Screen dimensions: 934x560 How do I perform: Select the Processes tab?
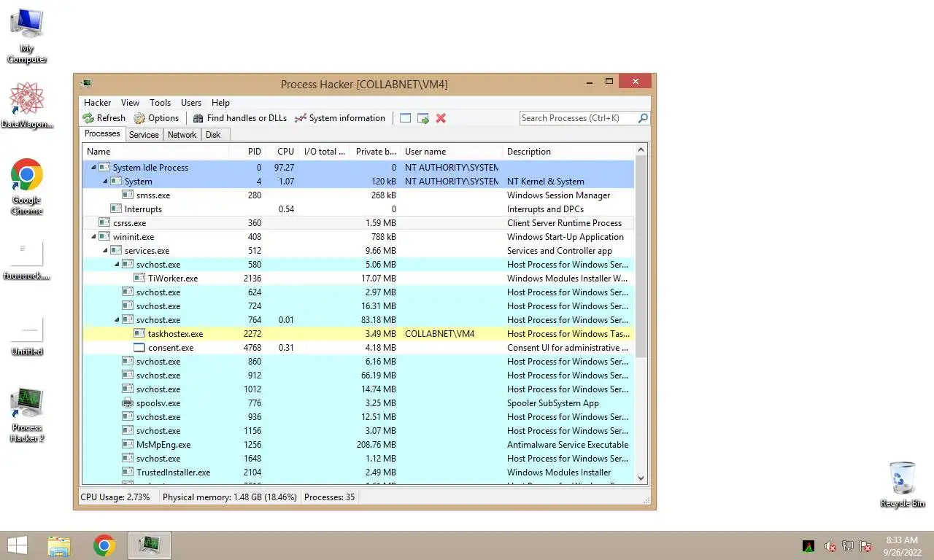pyautogui.click(x=102, y=133)
